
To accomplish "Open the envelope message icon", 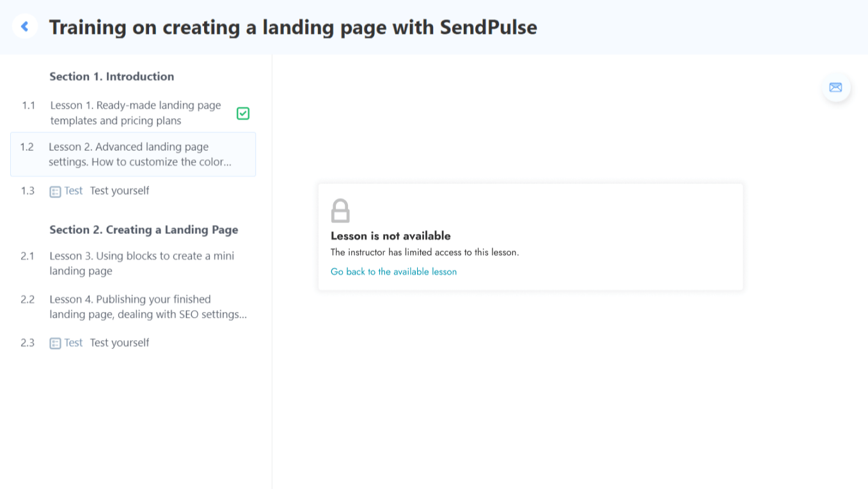I will coord(835,88).
